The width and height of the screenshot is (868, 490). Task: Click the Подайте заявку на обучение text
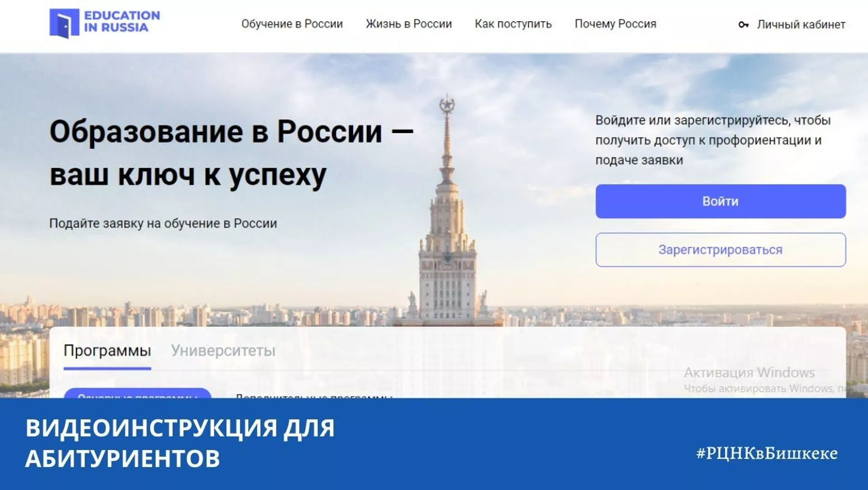(x=163, y=224)
